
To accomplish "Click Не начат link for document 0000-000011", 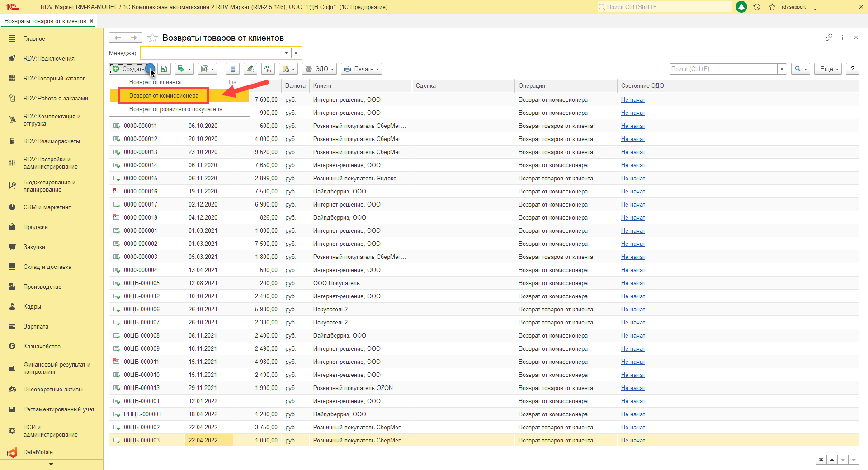I will tap(632, 126).
